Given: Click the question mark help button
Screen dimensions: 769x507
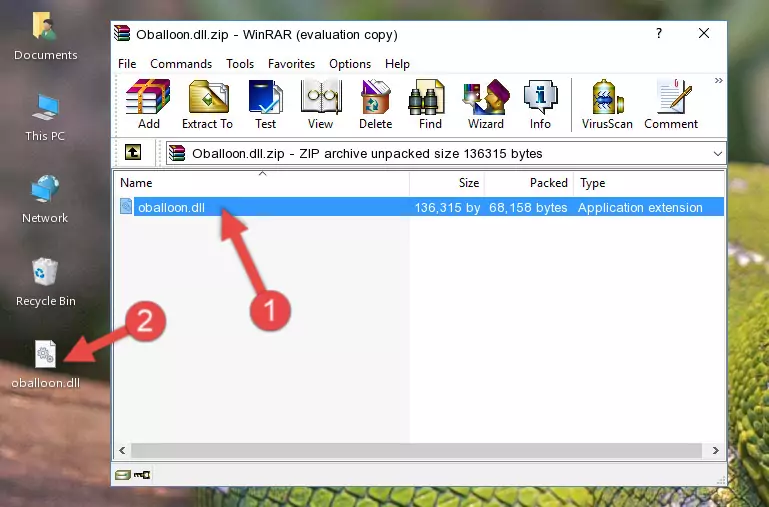Looking at the screenshot, I should [x=659, y=33].
